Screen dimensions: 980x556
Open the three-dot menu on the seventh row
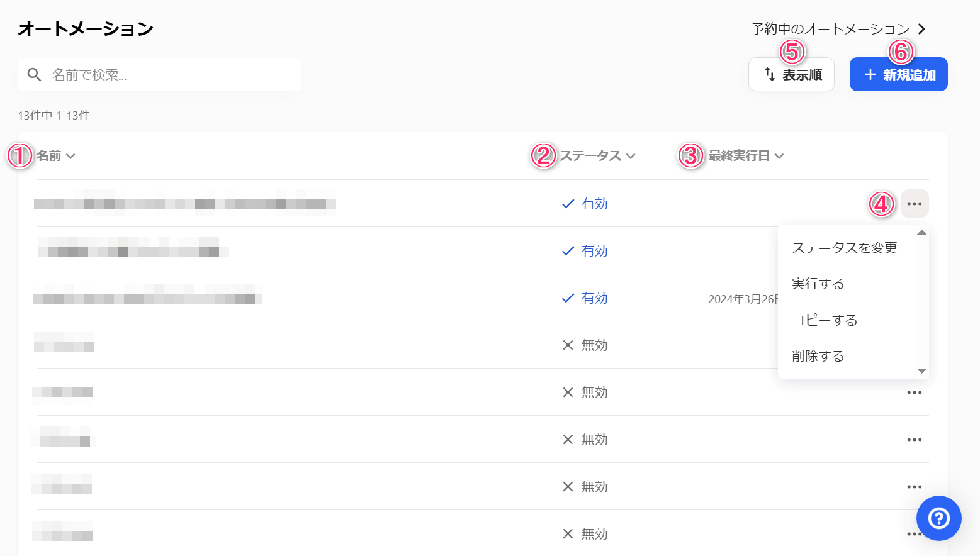pyautogui.click(x=915, y=487)
